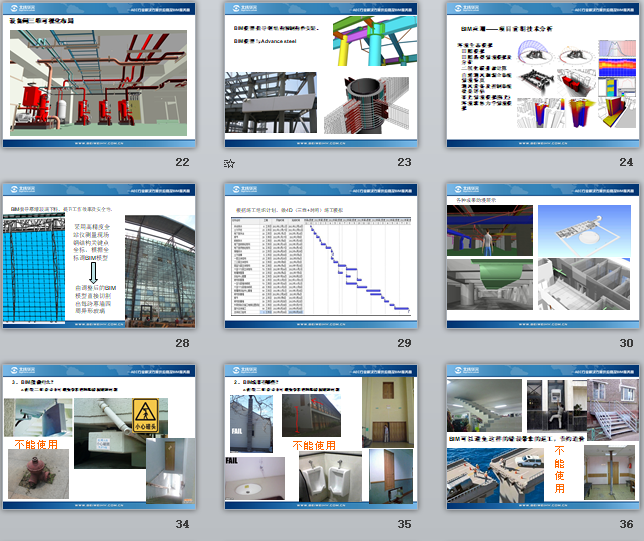Select slide 35 with urinals photo
Screen dimensions: 644x541
tap(321, 437)
